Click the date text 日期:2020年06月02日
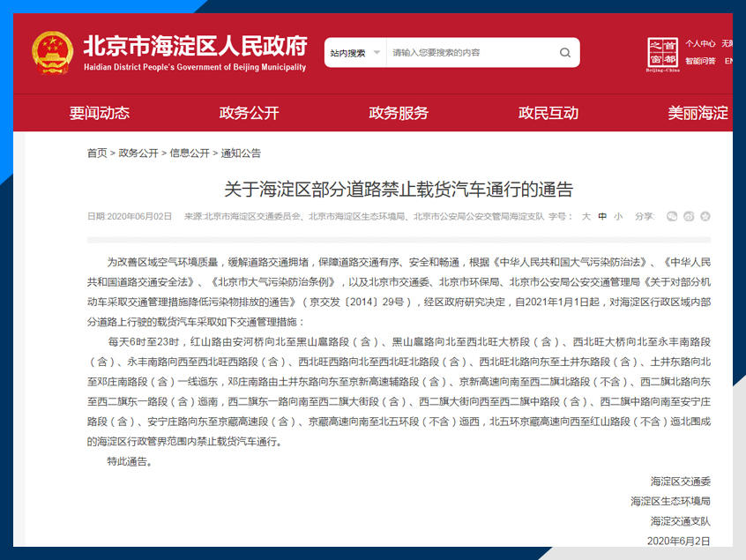This screenshot has height=560, width=746. coord(130,216)
